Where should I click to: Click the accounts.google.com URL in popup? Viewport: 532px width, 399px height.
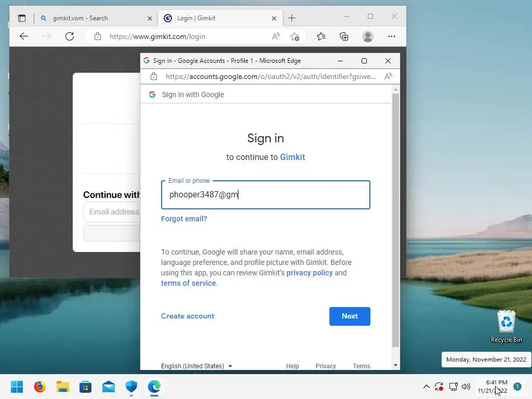click(270, 77)
